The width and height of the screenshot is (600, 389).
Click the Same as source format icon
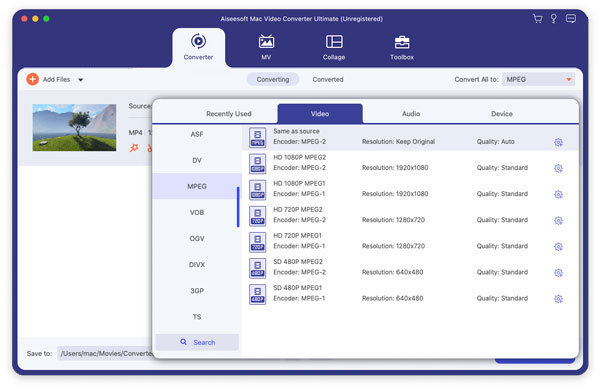[x=258, y=138]
